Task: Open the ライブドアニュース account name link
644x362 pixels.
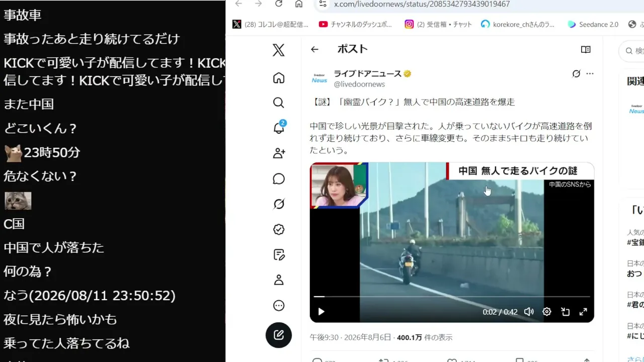Action: (368, 74)
